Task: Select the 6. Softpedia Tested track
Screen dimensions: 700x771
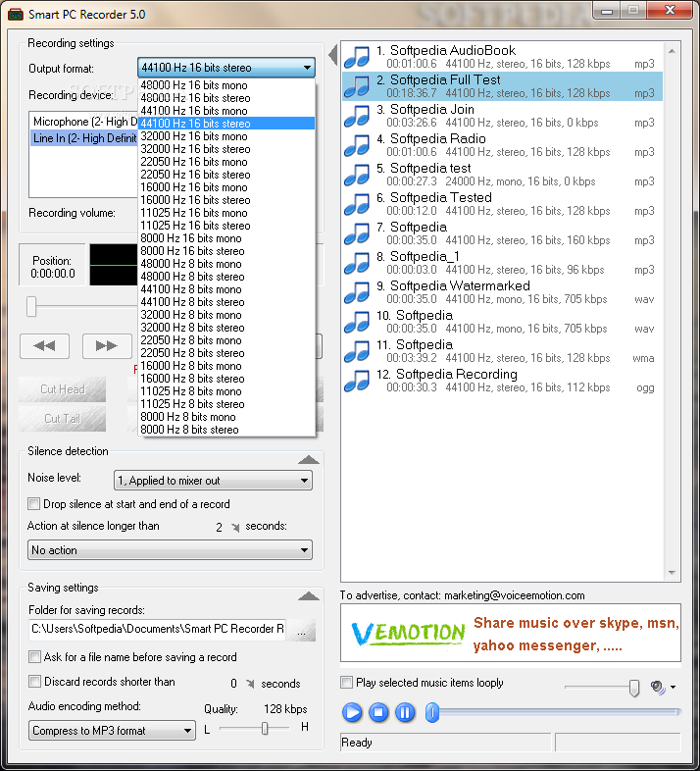Action: pos(502,205)
